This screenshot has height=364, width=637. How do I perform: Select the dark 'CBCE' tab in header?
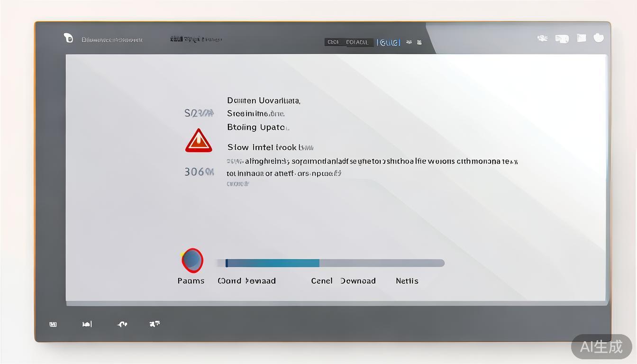tap(333, 42)
